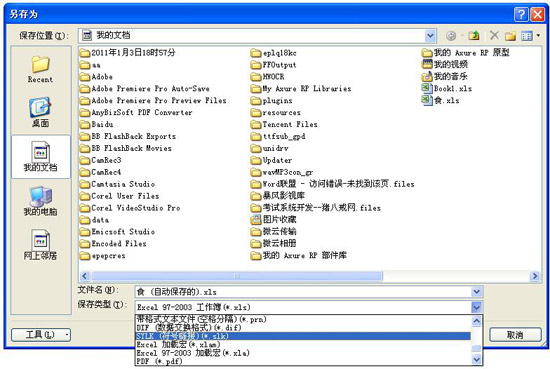
Task: Open the 我的音乐 folder
Action: [x=445, y=76]
